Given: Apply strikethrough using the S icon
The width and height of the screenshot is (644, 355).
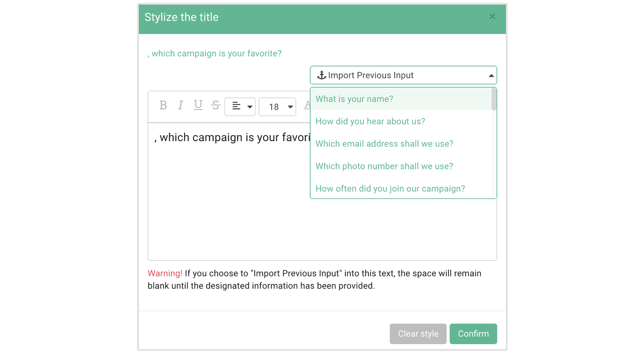Looking at the screenshot, I should [216, 105].
